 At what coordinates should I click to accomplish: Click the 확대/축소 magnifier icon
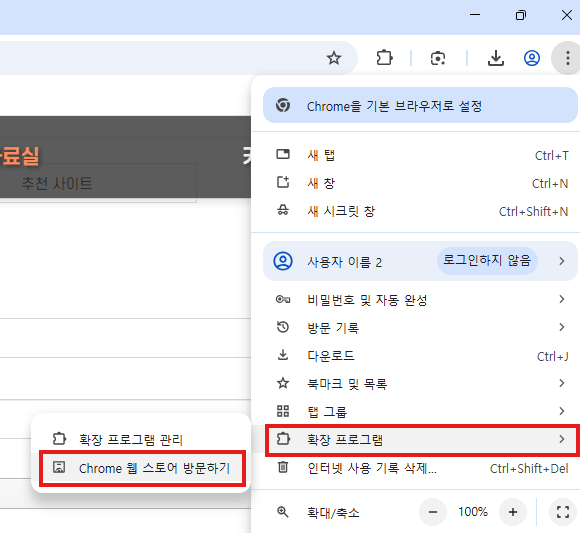283,512
